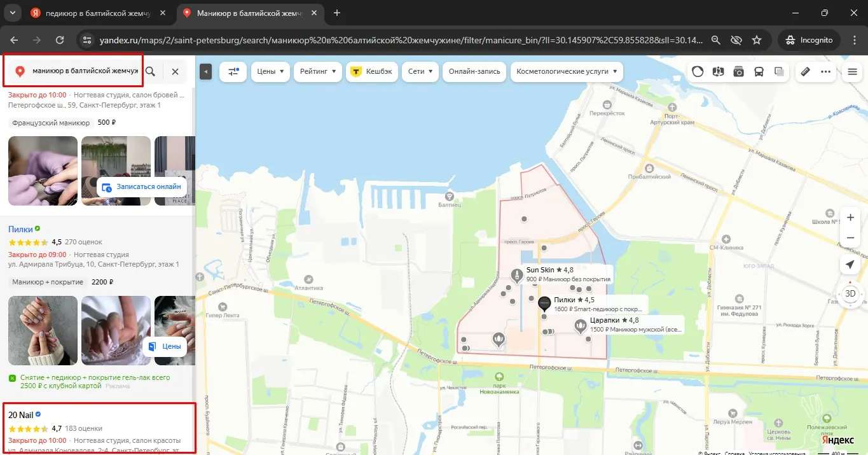Open street panoramas icon
The height and width of the screenshot is (455, 868).
pos(719,72)
